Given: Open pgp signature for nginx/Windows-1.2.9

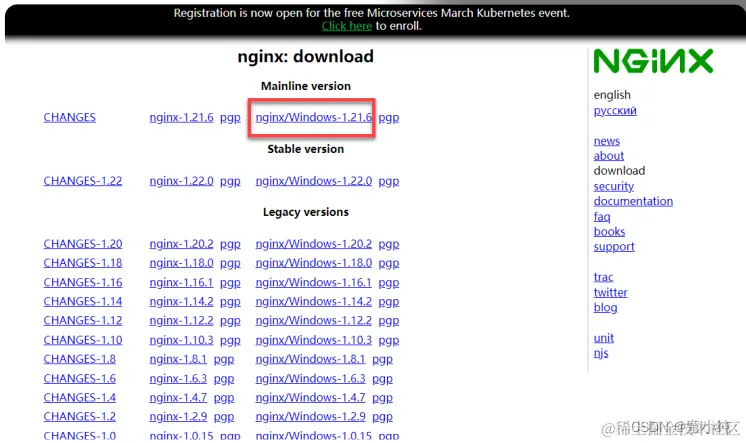Looking at the screenshot, I should point(382,417).
